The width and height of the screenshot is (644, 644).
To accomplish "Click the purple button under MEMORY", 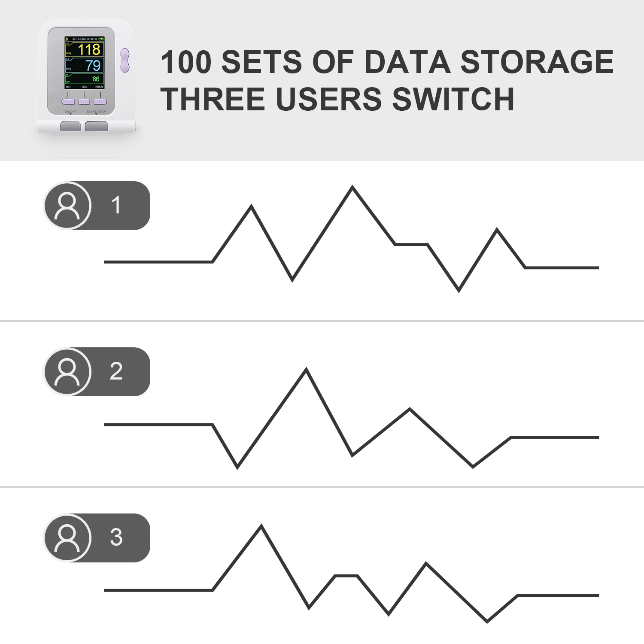I will click(100, 102).
